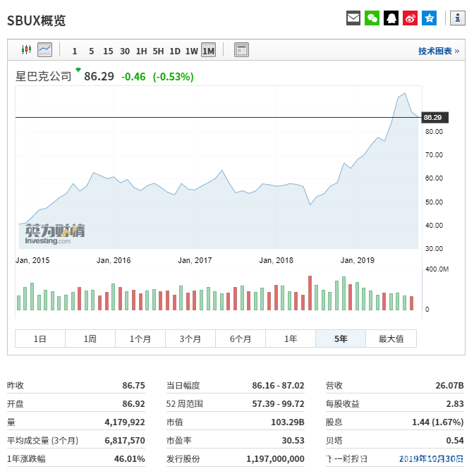The width and height of the screenshot is (474, 476).
Task: Click 营收 value 26.07B
Action: tap(450, 386)
